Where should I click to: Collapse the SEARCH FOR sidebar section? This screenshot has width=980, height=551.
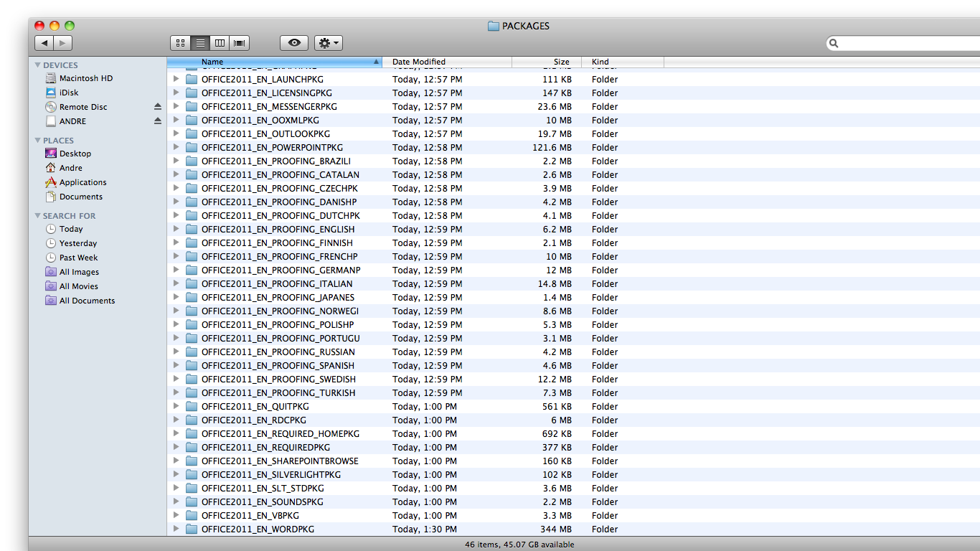(38, 216)
